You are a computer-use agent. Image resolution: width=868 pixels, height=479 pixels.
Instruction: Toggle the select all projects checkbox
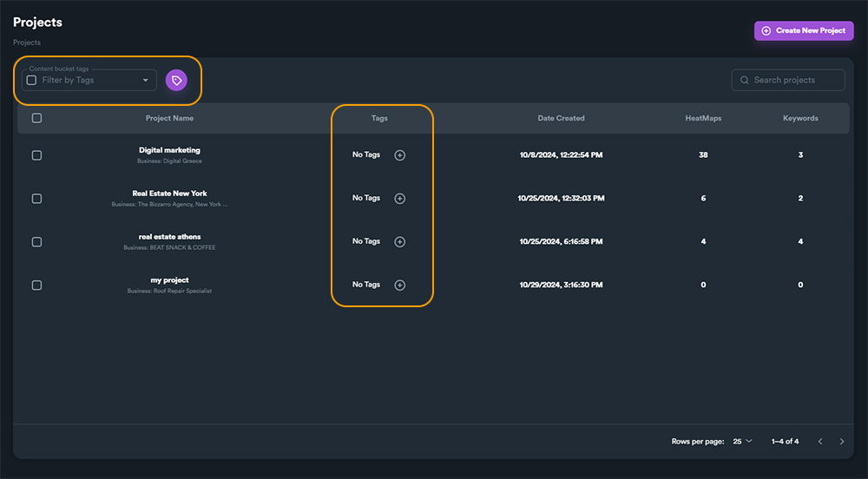tap(36, 118)
